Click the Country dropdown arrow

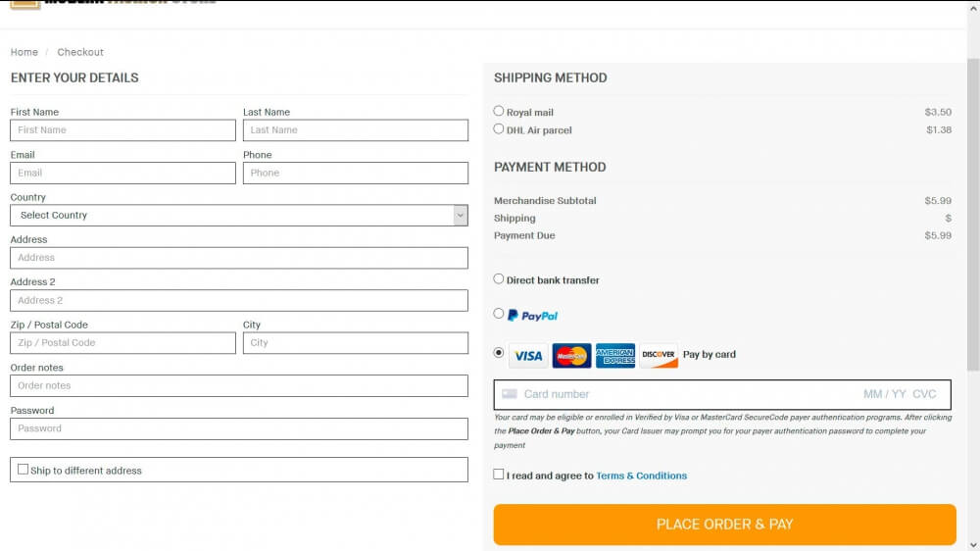pos(460,215)
